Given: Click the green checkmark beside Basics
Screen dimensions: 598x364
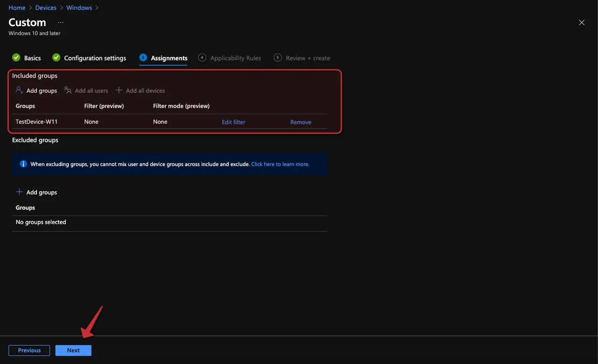Looking at the screenshot, I should pyautogui.click(x=16, y=57).
